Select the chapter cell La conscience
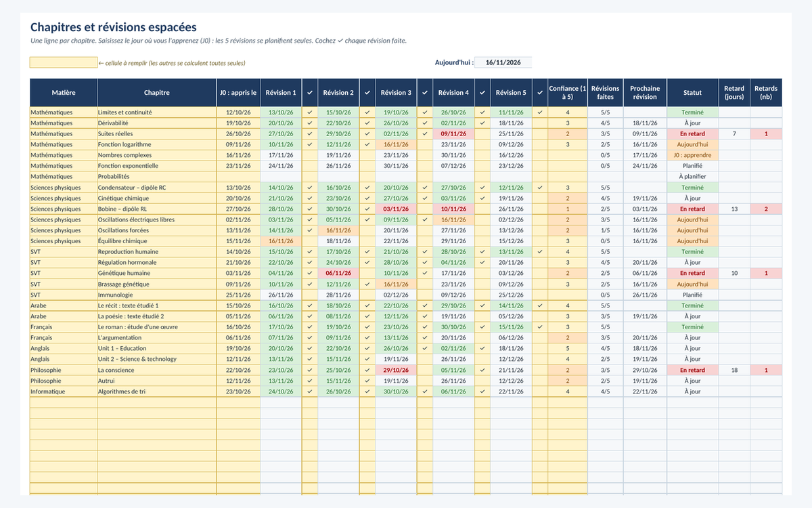The height and width of the screenshot is (508, 812). (x=157, y=371)
